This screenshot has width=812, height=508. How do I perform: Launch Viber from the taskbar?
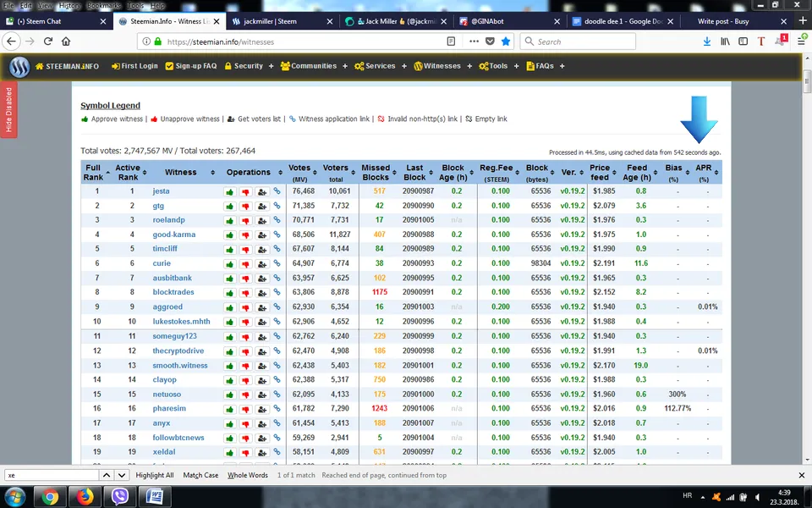[x=120, y=496]
